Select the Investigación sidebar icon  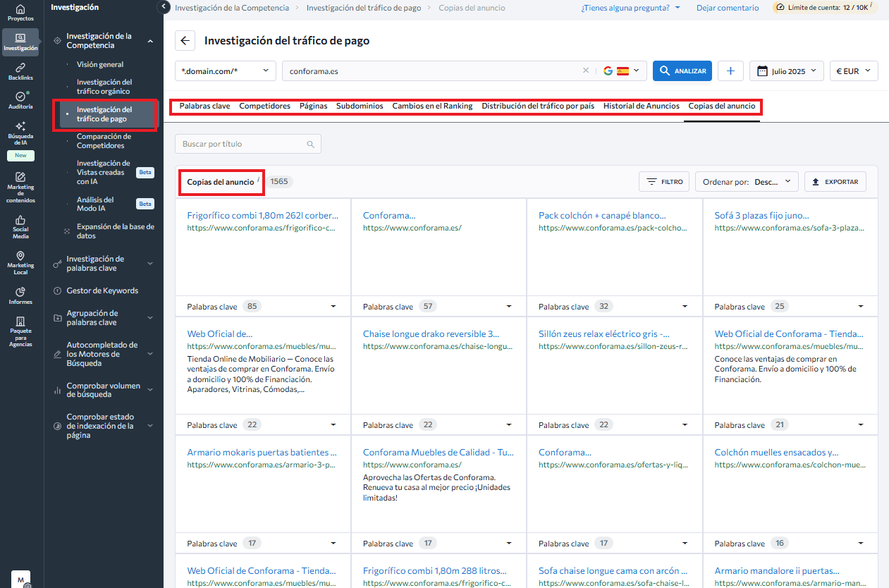(20, 42)
